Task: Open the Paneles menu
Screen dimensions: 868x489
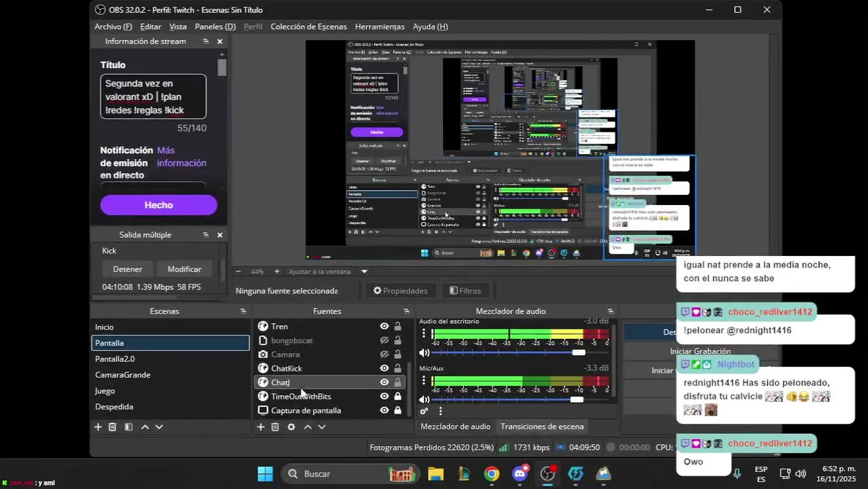Action: click(215, 26)
